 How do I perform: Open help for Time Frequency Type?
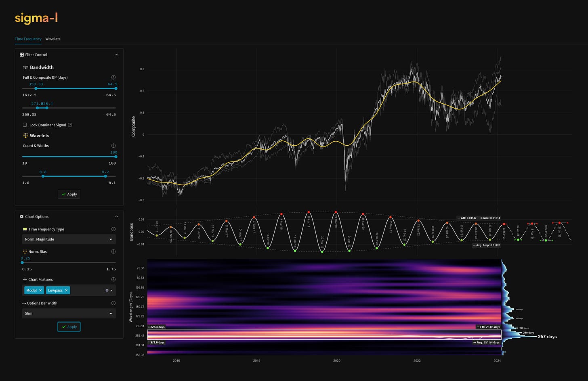pos(113,229)
